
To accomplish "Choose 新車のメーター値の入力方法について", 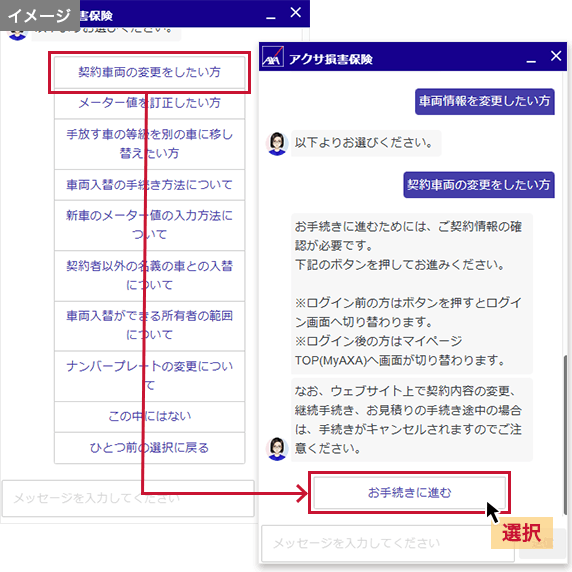I will [150, 225].
